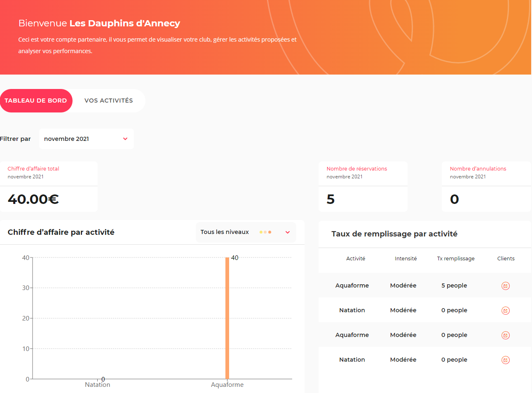Click the Filtrer par label

click(x=15, y=139)
